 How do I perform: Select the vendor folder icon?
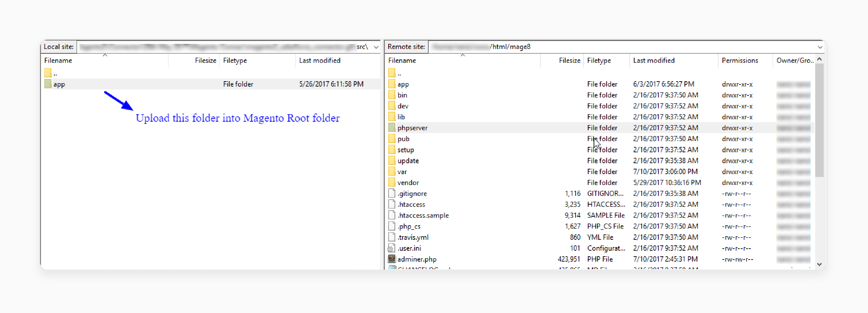392,183
